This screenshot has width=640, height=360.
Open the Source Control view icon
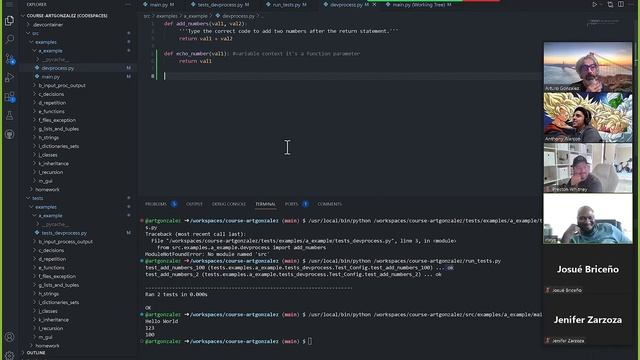(x=9, y=58)
